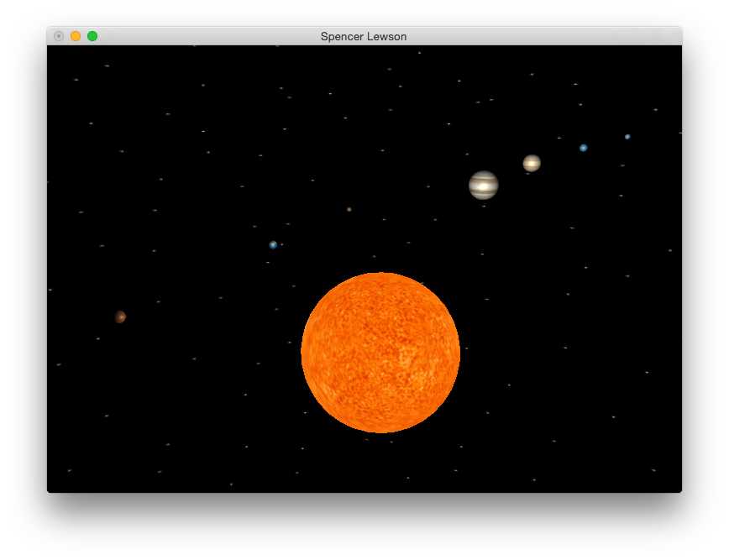
Task: Click the 'Spencer Lewson' window title
Action: (364, 37)
